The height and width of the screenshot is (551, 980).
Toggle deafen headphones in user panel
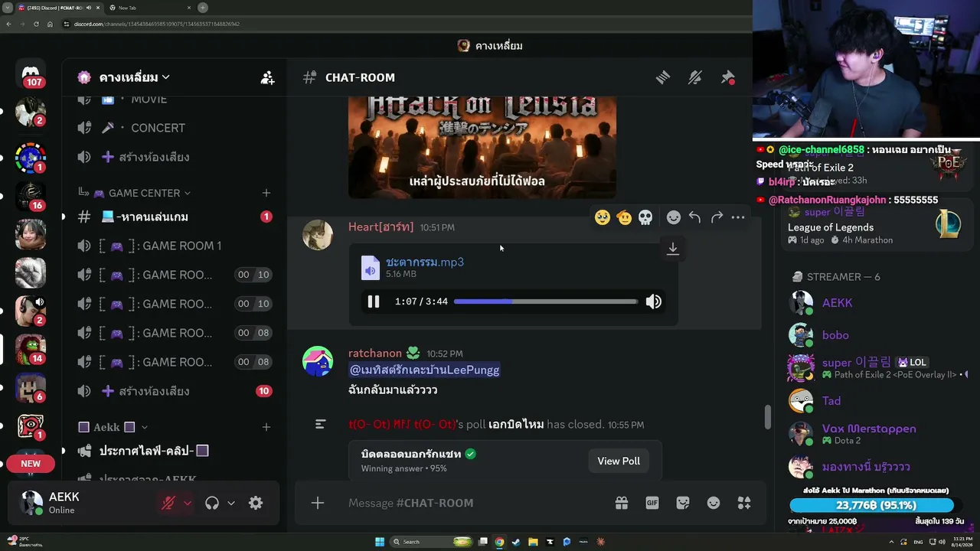[x=212, y=503]
